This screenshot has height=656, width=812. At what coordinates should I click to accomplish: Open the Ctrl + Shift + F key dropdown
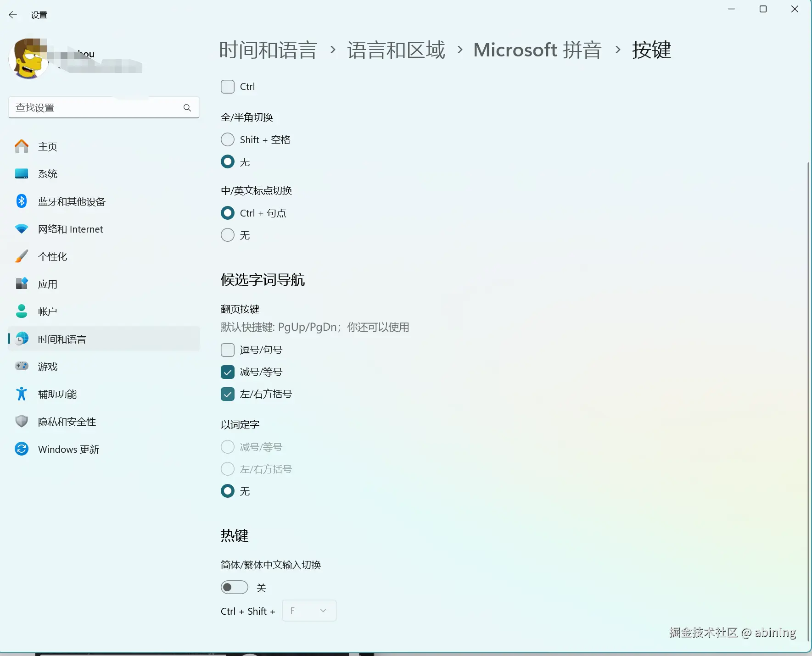click(309, 611)
